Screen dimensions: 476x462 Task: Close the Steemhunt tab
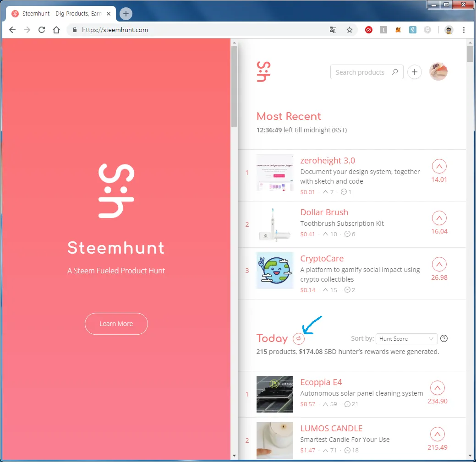click(x=109, y=14)
